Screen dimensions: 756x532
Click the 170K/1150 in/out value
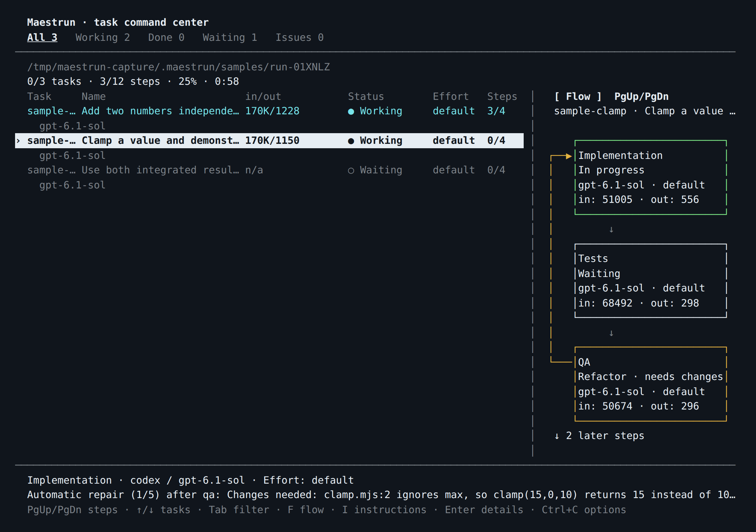pos(272,141)
